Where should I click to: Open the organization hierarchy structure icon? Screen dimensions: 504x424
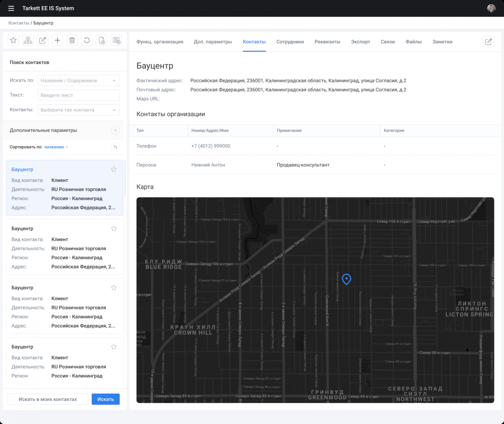[28, 40]
